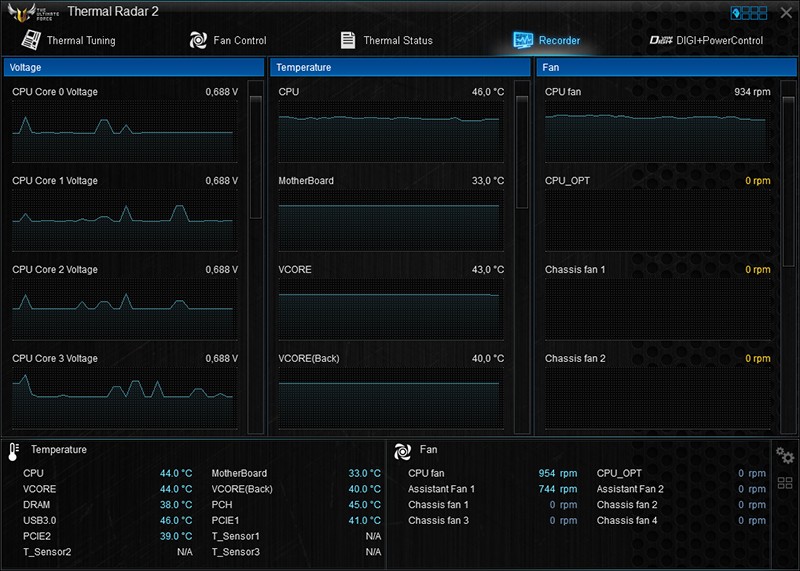Viewport: 800px width, 571px height.
Task: Open settings via the gear icon
Action: pyautogui.click(x=784, y=455)
